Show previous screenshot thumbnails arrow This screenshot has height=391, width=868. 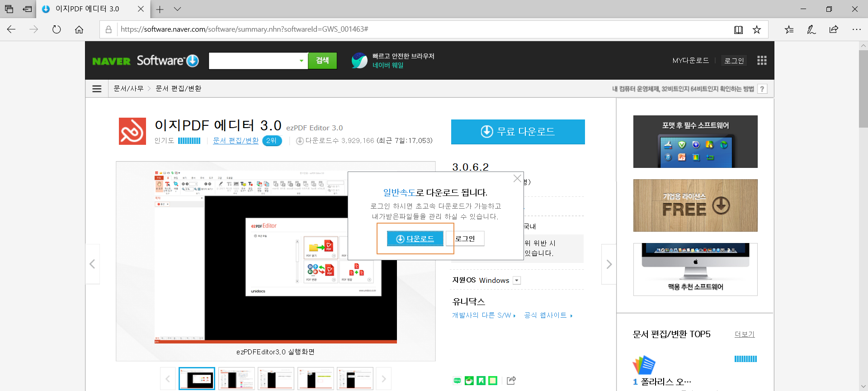click(x=168, y=379)
